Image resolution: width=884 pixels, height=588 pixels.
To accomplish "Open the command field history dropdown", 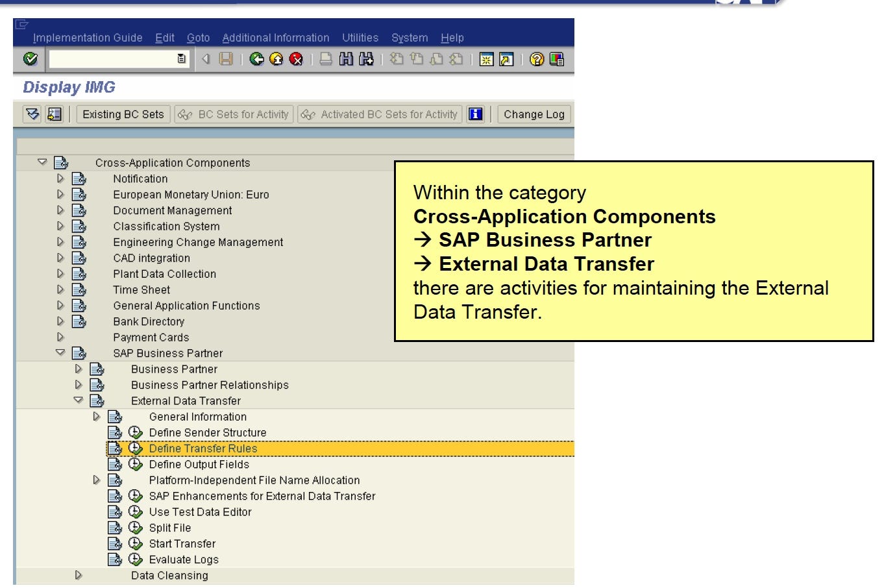I will tap(182, 59).
